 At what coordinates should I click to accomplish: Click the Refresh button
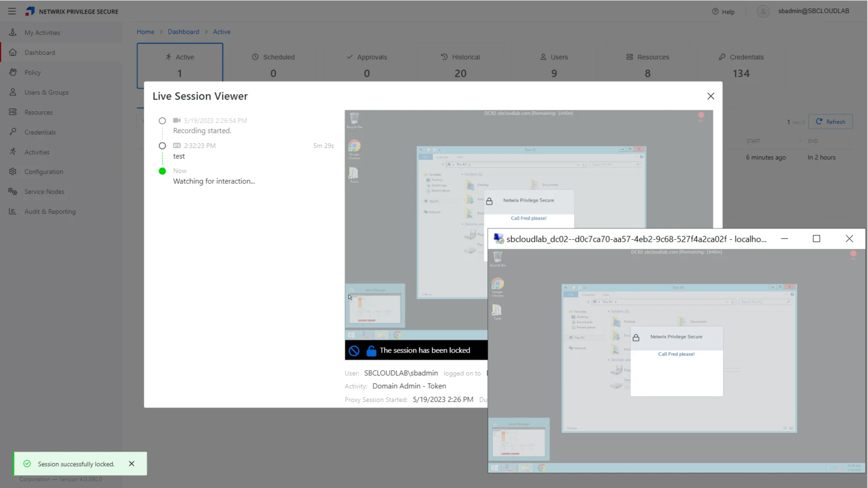(830, 121)
